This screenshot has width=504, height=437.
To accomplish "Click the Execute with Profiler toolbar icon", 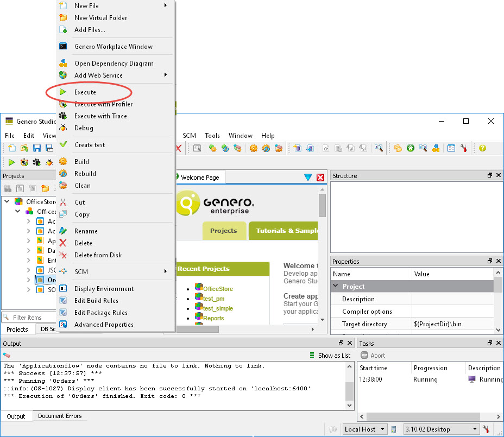I will (24, 162).
